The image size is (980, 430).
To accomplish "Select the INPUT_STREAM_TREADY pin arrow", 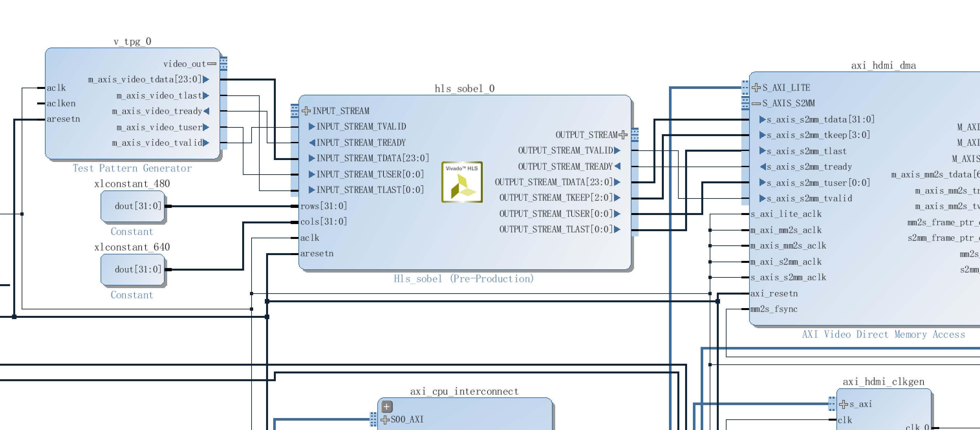I will pyautogui.click(x=312, y=142).
